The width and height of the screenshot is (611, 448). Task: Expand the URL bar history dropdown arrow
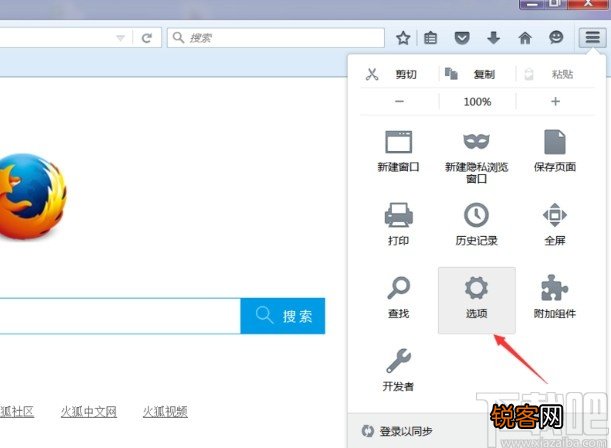click(120, 38)
